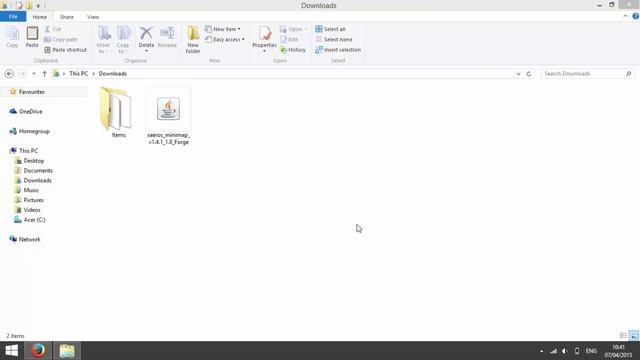The image size is (640, 360).
Task: Create a New folder from the ribbon
Action: [193, 39]
